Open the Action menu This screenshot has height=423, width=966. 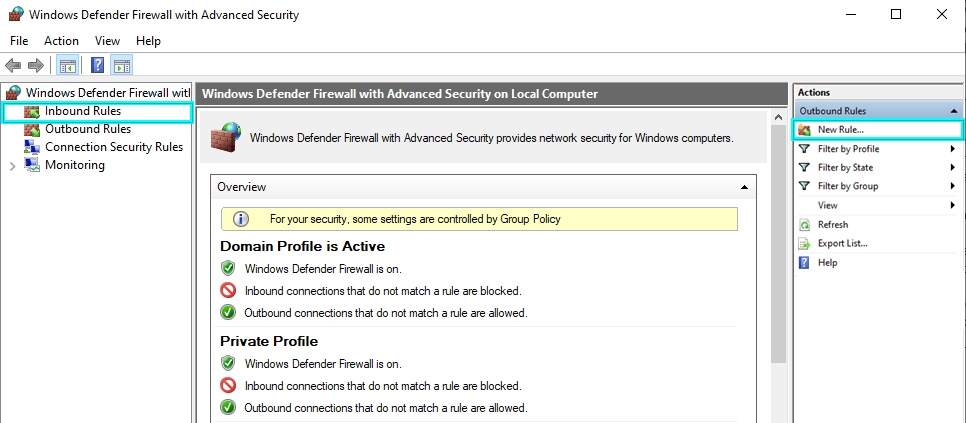click(61, 41)
